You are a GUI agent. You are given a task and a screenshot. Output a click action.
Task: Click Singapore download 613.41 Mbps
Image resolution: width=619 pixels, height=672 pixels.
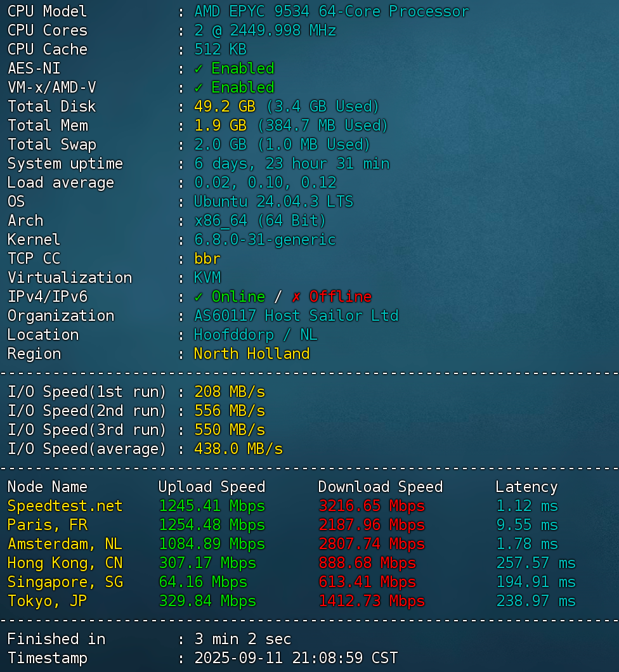[x=367, y=582]
